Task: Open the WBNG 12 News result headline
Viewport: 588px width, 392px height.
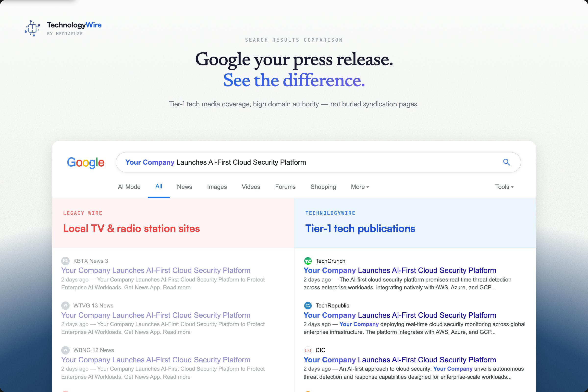Action: pyautogui.click(x=156, y=359)
